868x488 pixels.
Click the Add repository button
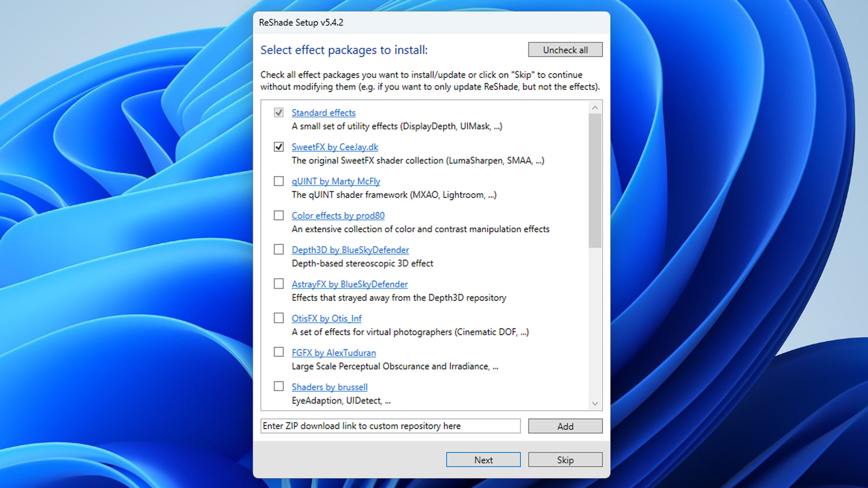(565, 426)
